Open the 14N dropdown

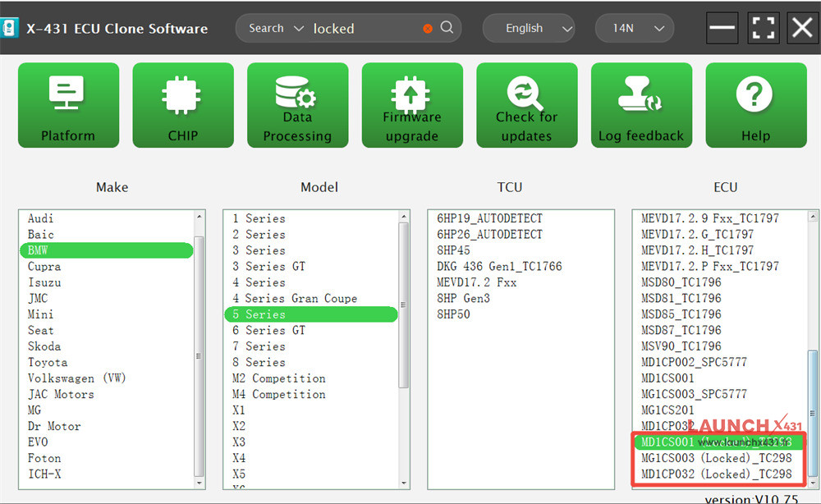(635, 28)
